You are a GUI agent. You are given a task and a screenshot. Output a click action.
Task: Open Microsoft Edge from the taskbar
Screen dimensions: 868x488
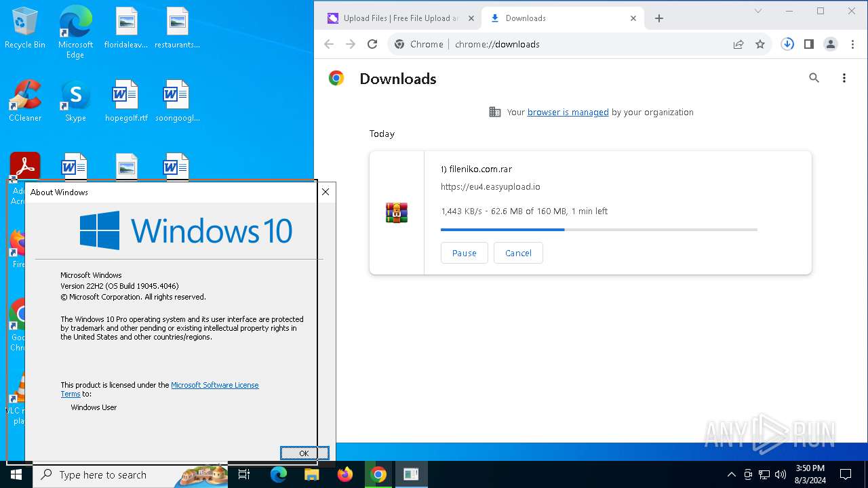(279, 474)
